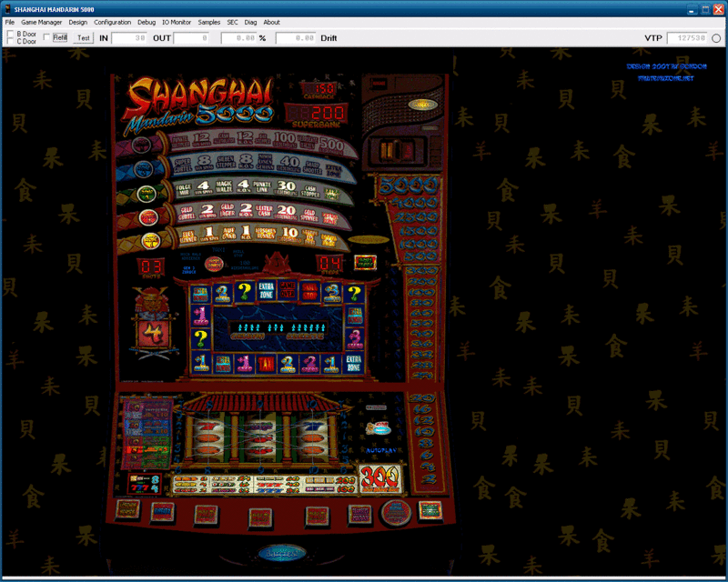Click the yellow medallion on the bottom sword
The height and width of the screenshot is (582, 728).
pyautogui.click(x=150, y=240)
